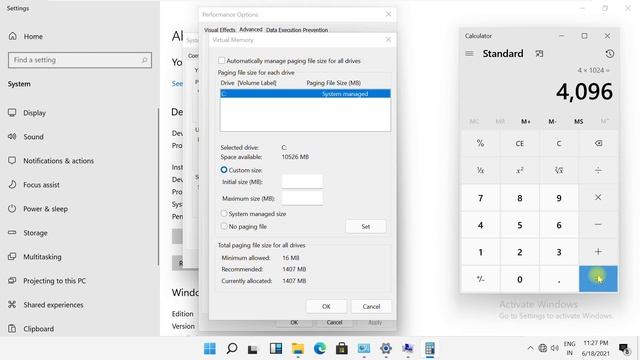Select drive C: System managed row
This screenshot has width=640, height=360.
click(x=305, y=93)
